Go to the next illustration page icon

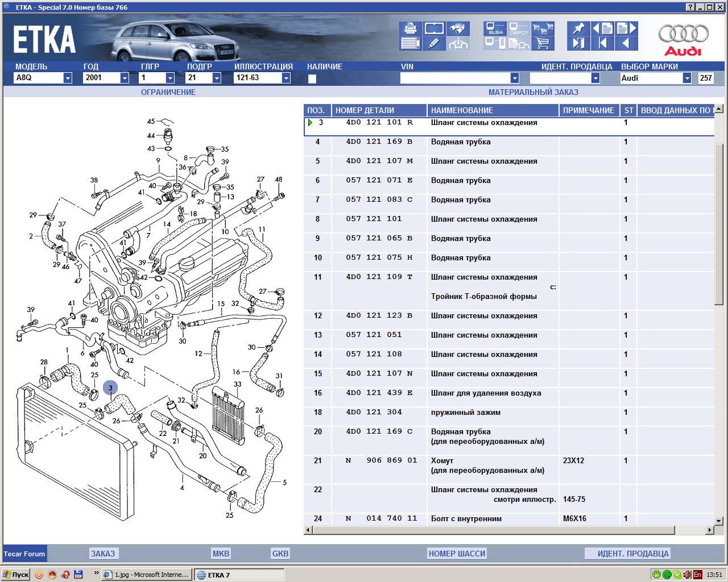626,28
